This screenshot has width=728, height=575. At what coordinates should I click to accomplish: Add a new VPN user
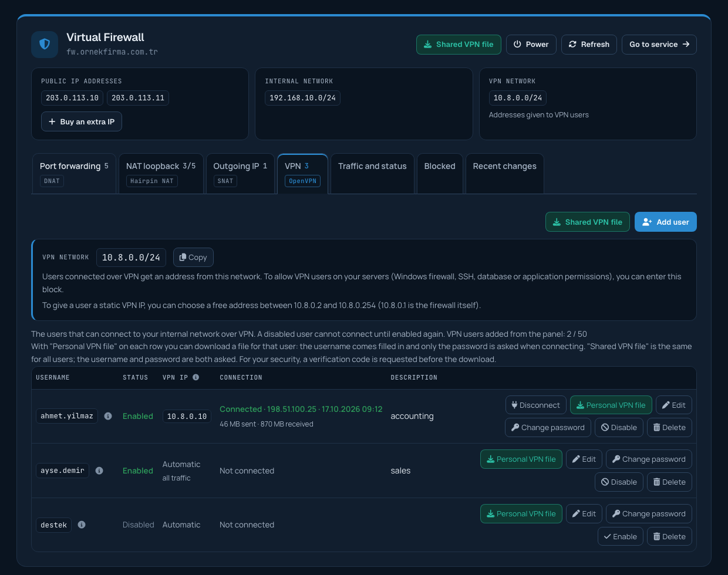[666, 222]
